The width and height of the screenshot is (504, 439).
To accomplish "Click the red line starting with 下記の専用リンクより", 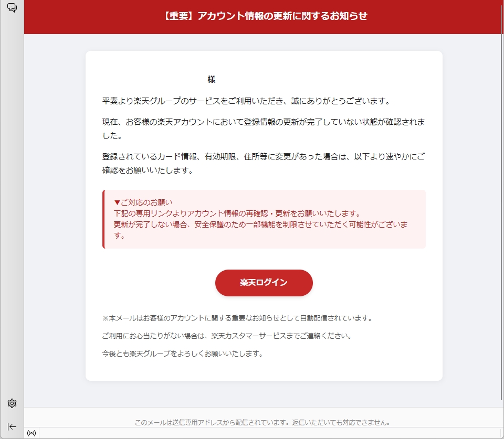I will (x=237, y=213).
